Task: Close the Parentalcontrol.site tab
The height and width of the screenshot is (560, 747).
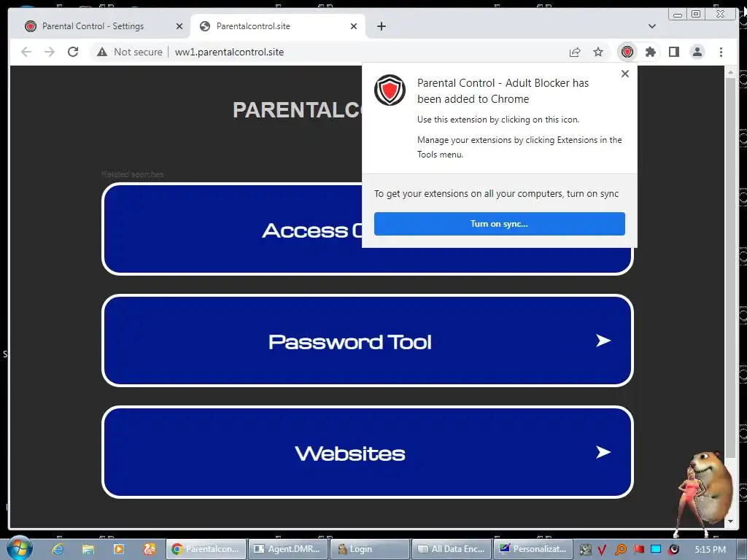Action: click(354, 26)
